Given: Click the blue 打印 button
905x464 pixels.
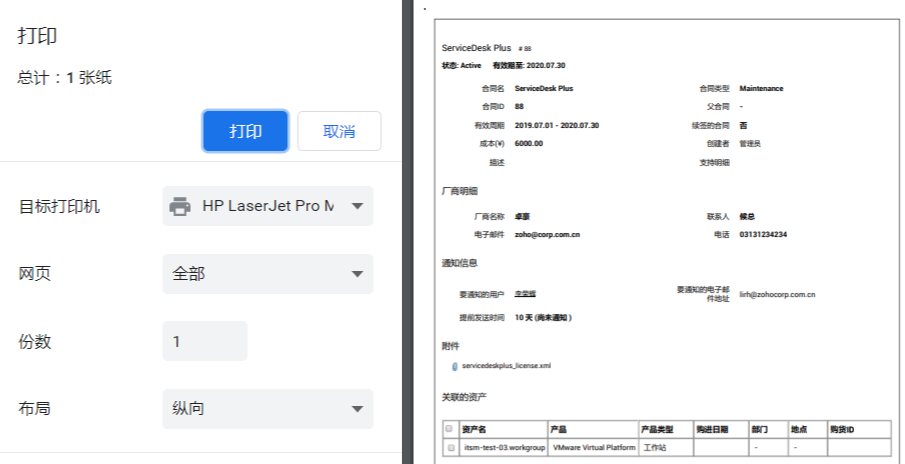Looking at the screenshot, I should click(245, 131).
